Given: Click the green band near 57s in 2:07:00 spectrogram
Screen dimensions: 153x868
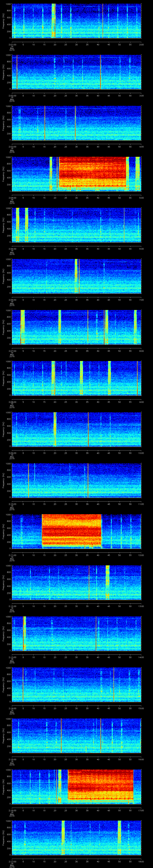Looking at the screenshot, I should click(135, 327).
